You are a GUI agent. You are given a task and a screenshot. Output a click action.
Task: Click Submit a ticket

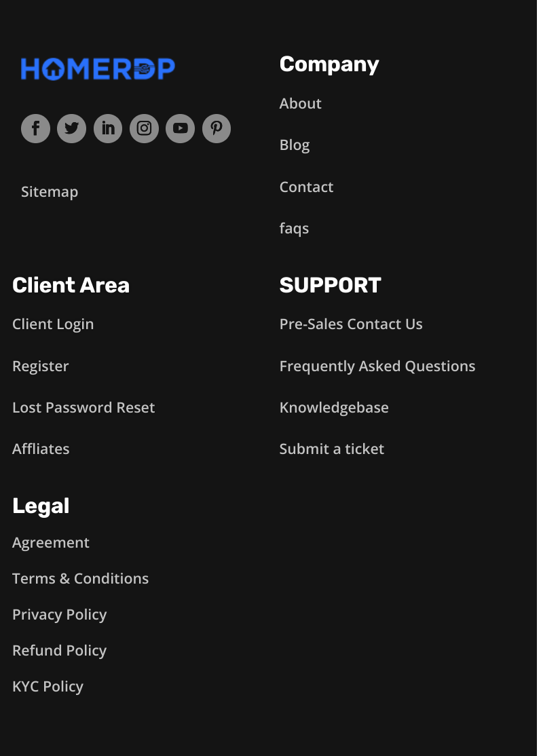click(331, 449)
